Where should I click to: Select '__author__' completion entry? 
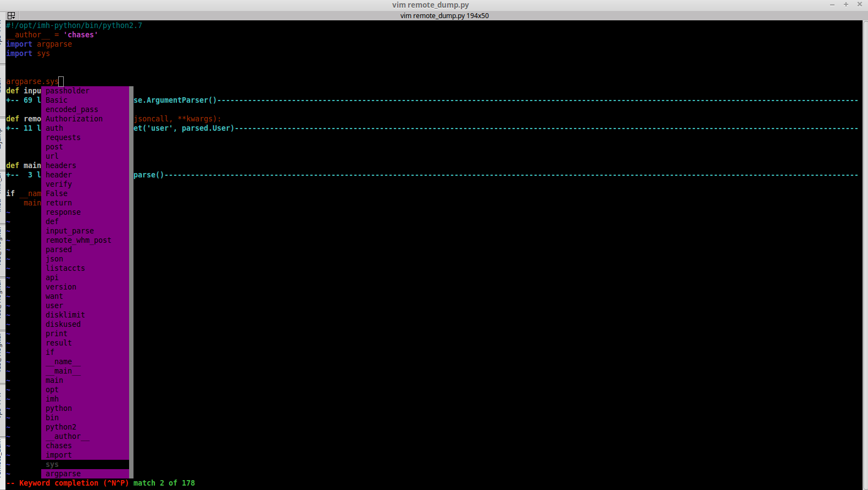(x=68, y=436)
